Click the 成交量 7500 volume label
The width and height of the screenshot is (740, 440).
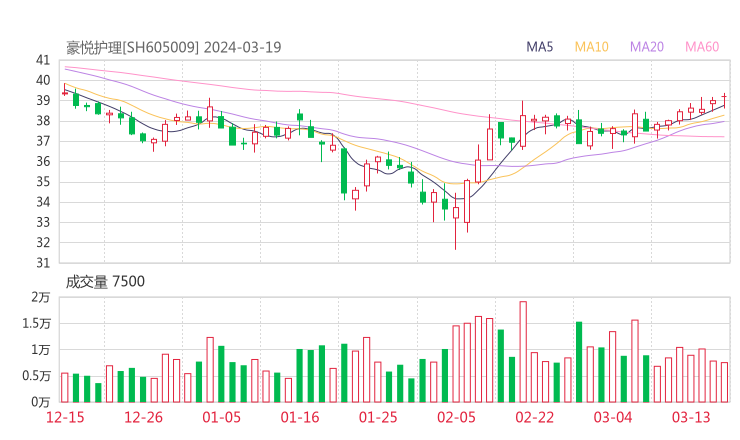coord(105,282)
